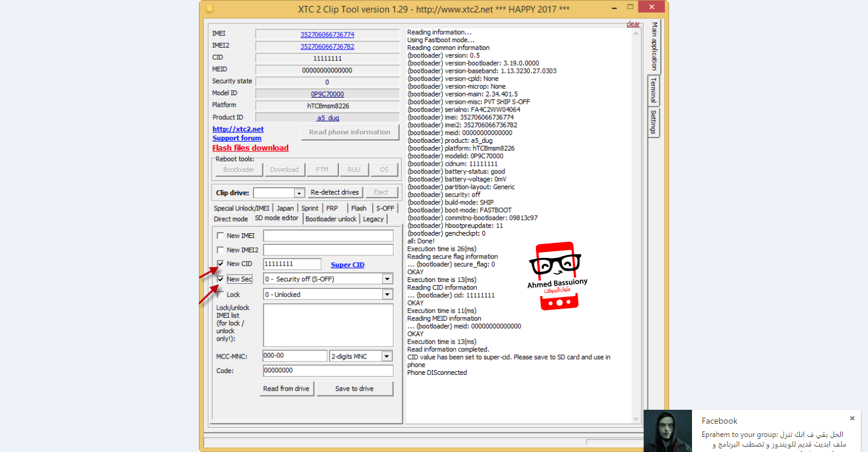Open the Flash tab
Image resolution: width=868 pixels, height=452 pixels.
click(359, 208)
